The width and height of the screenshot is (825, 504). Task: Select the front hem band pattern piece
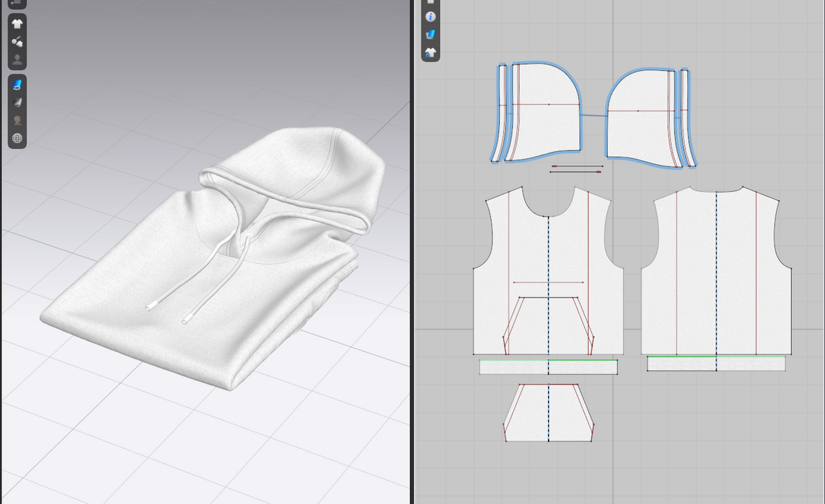click(549, 367)
